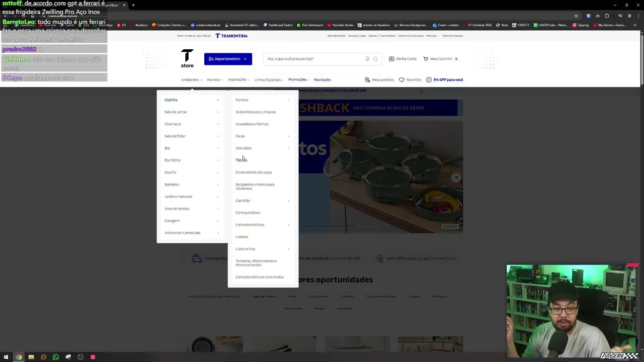Image resolution: width=644 pixels, height=362 pixels.
Task: Activate voice search microphone icon
Action: point(367,59)
